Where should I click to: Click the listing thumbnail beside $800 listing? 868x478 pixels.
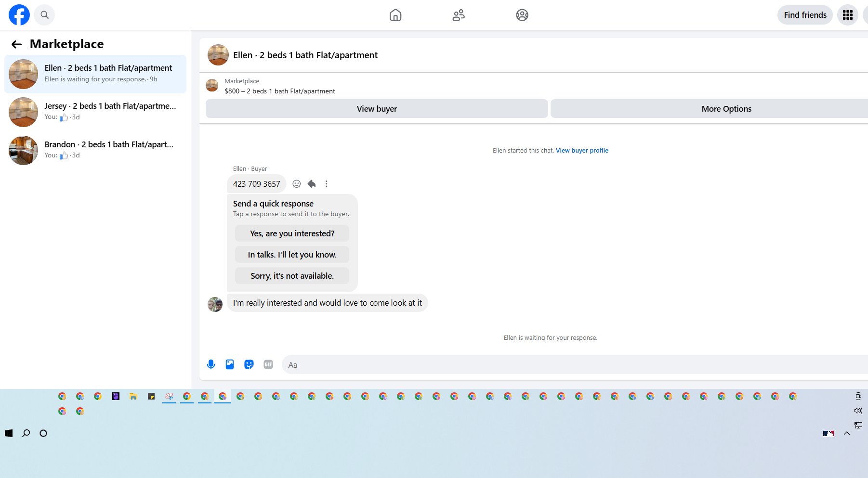point(212,86)
